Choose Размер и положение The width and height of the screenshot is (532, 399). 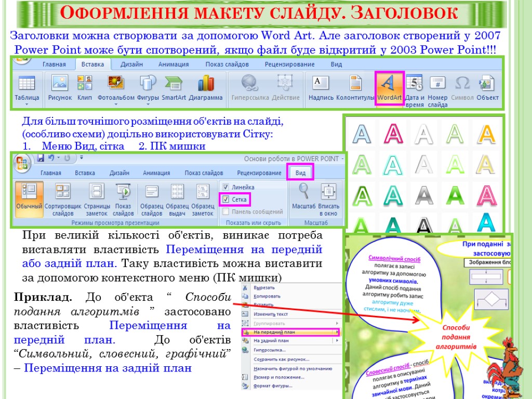278,377
